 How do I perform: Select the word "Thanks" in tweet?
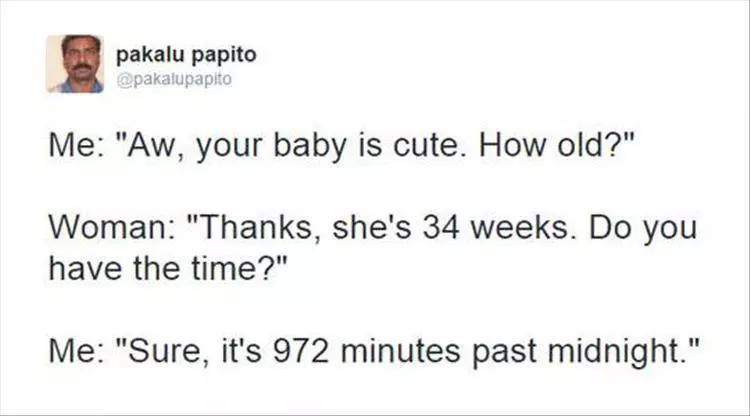(x=258, y=227)
